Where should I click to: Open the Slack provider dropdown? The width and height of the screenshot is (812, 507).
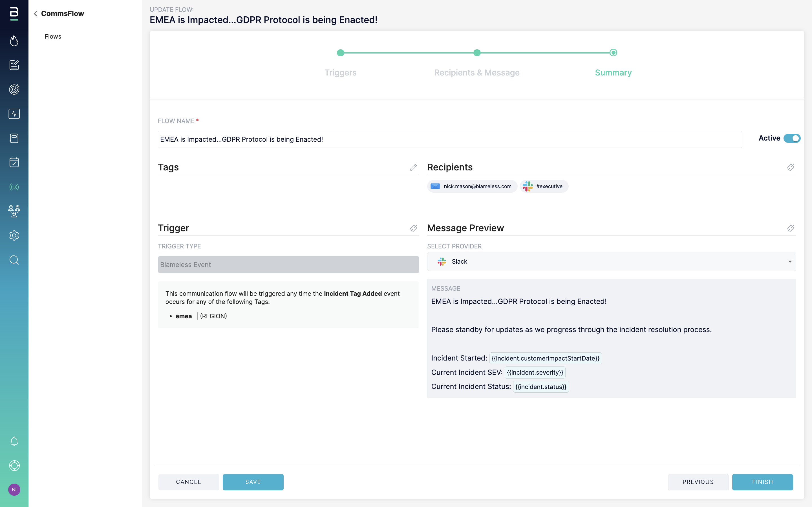coord(611,262)
